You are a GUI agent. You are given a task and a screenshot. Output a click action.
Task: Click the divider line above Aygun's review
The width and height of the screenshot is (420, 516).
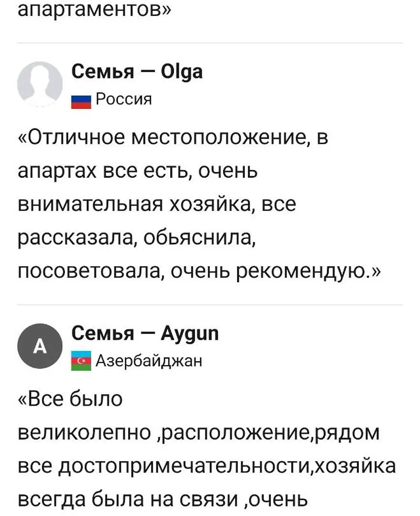point(210,305)
